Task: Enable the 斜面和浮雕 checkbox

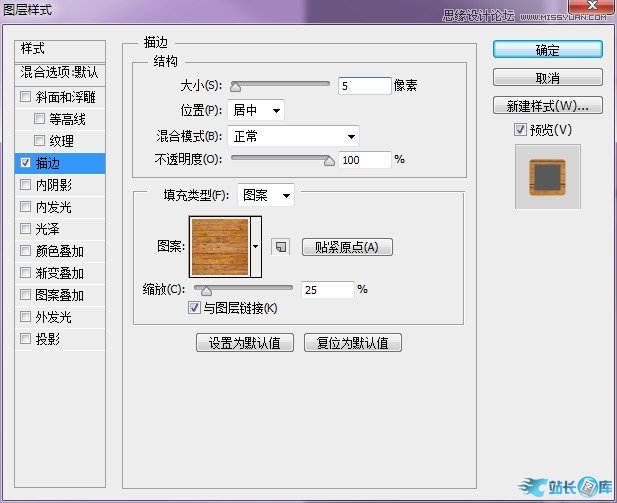Action: (x=26, y=98)
